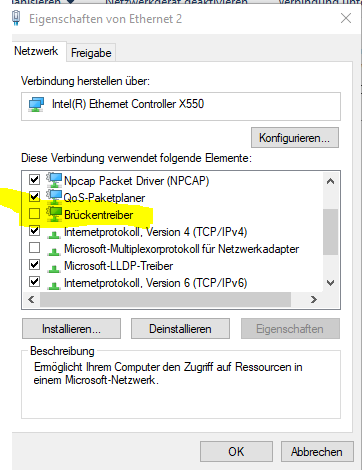Image resolution: width=362 pixels, height=470 pixels.
Task: Select the Microsoft-LLDP-Treiber icon
Action: [54, 268]
